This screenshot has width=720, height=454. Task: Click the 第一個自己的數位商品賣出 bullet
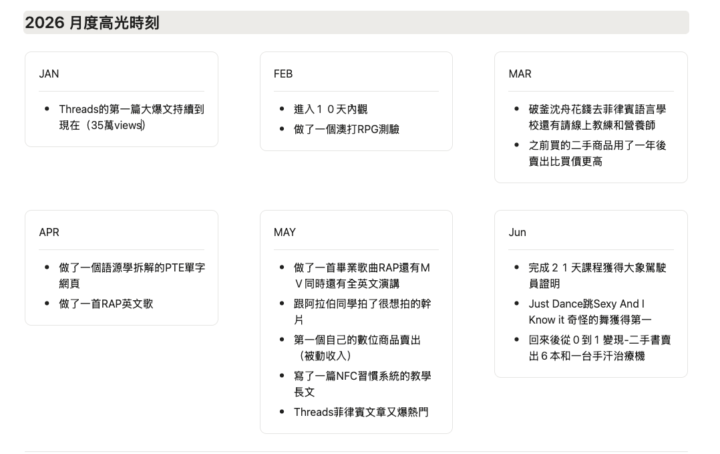(357, 348)
